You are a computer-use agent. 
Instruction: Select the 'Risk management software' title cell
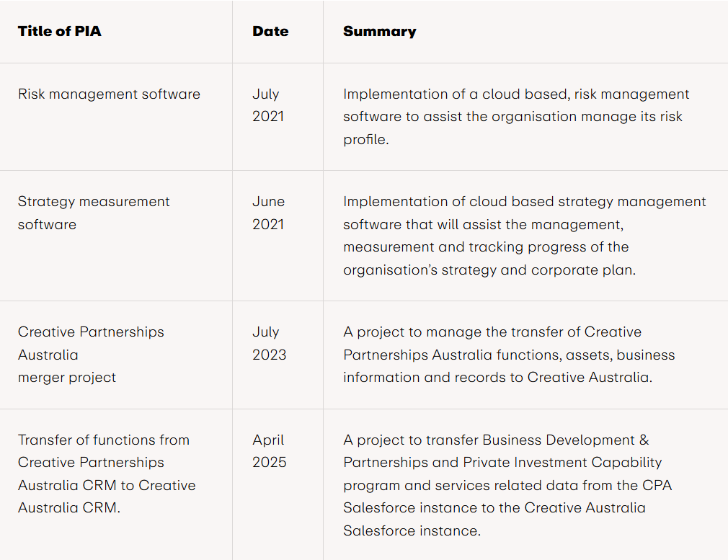(109, 94)
